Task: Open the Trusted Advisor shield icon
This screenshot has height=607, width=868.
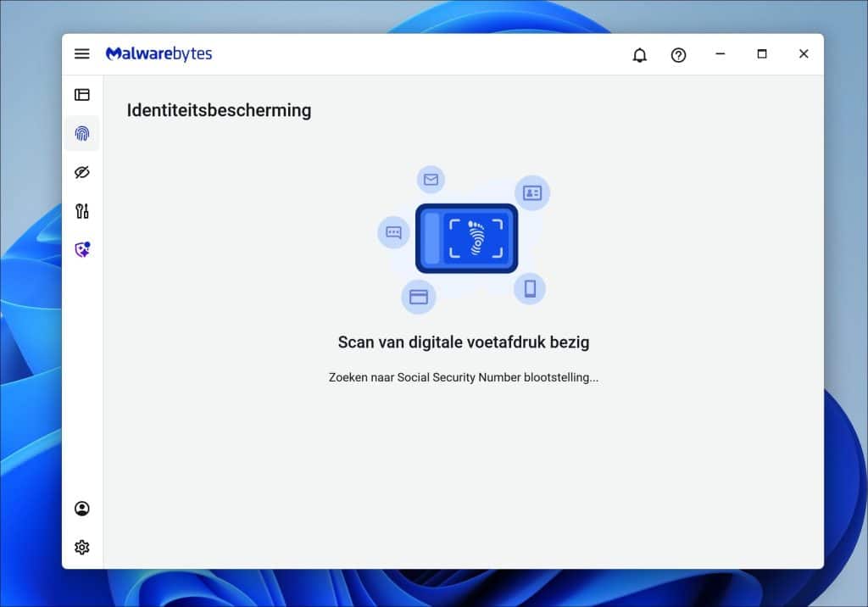Action: coord(81,249)
